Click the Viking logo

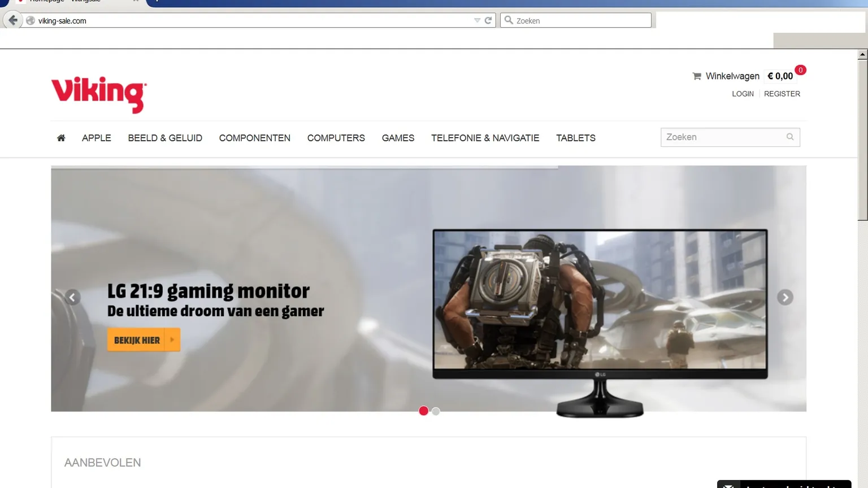point(99,94)
